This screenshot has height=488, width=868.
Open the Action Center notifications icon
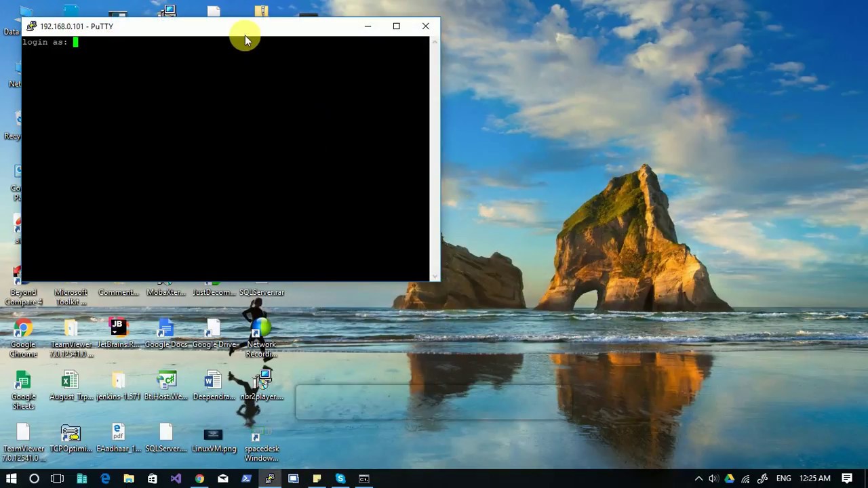847,479
